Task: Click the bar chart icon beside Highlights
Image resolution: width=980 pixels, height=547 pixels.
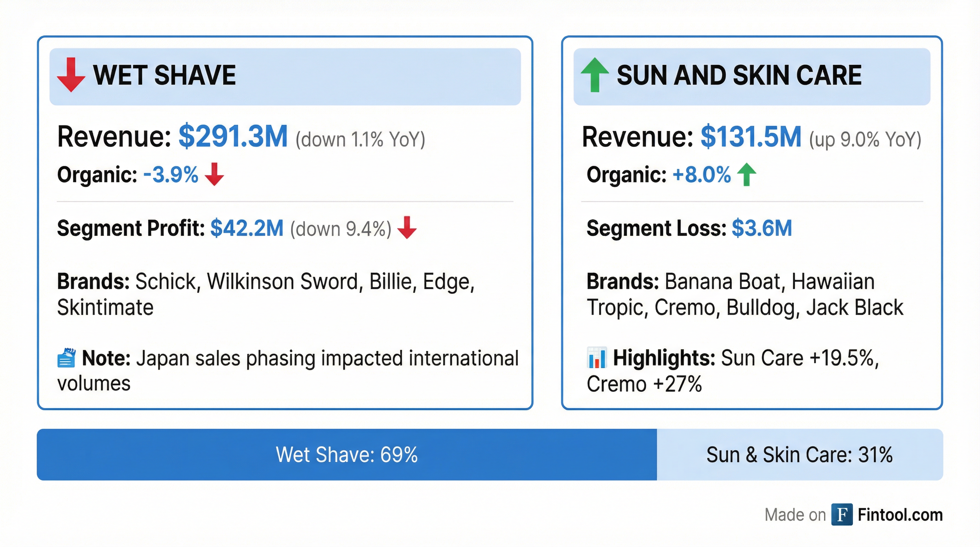Action: [x=598, y=358]
